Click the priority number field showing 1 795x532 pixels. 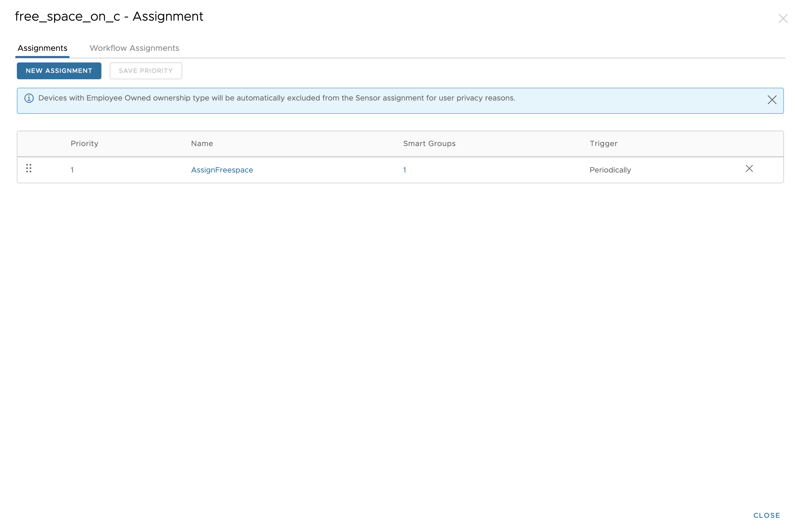coord(72,170)
